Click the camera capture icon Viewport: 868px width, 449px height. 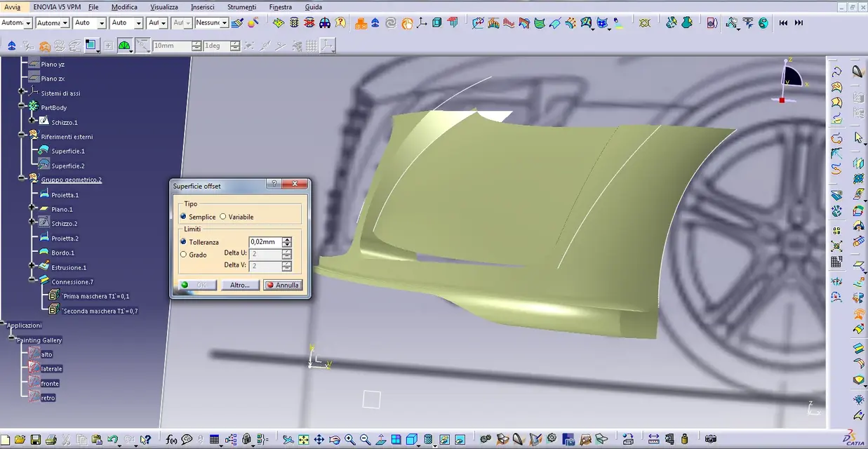pos(710,439)
